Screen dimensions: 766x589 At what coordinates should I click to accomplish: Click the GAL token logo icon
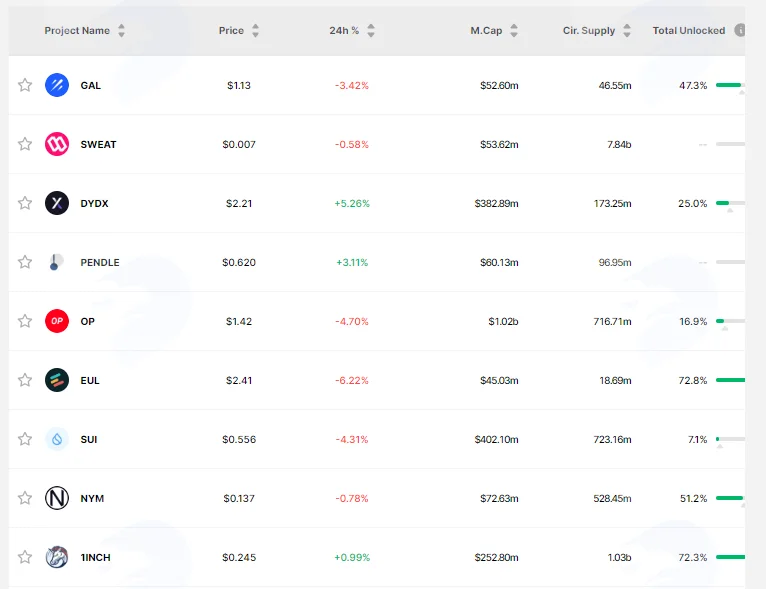(57, 85)
